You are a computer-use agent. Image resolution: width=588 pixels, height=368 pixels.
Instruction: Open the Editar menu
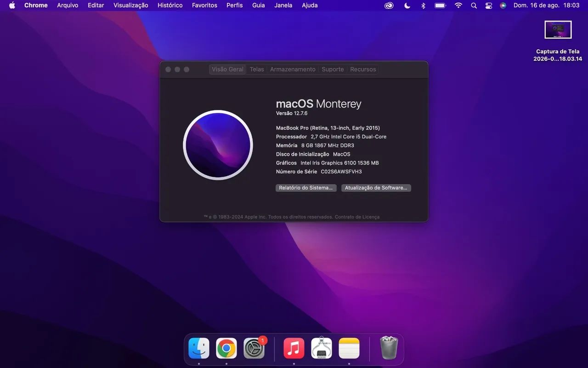(96, 6)
